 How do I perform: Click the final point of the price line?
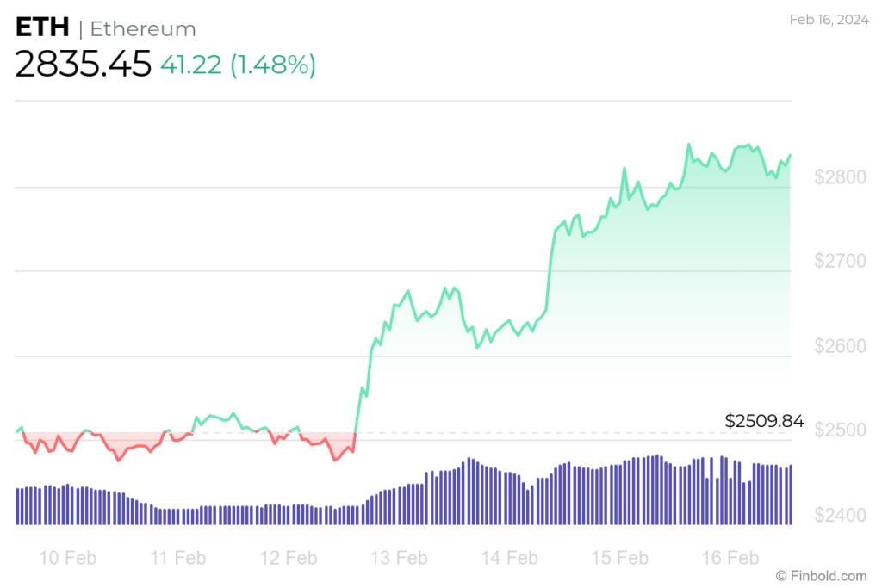coord(791,155)
